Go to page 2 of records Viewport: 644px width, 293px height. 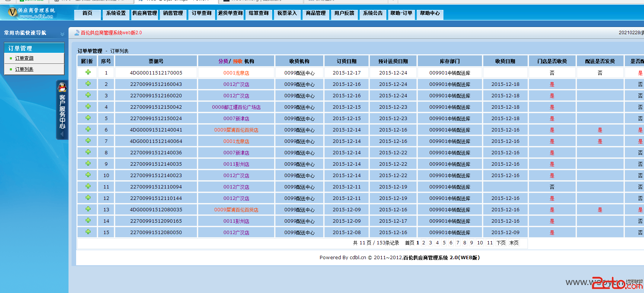pyautogui.click(x=424, y=243)
